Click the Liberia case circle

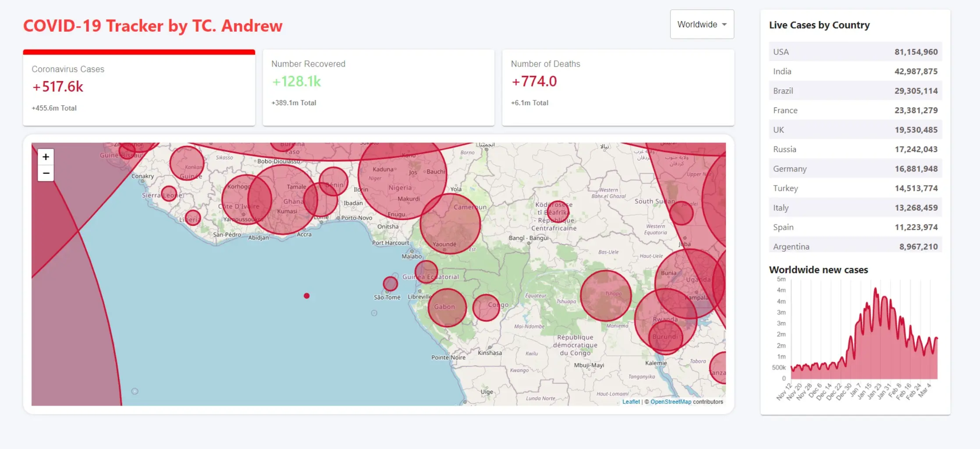tap(192, 217)
